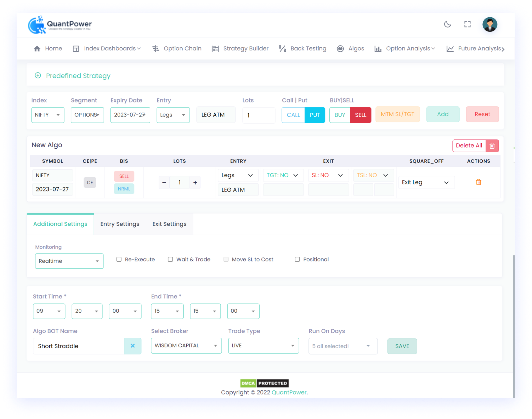Screen dimensions: 532x419
Task: Enable Move SL to Cost checkbox
Action: click(226, 259)
